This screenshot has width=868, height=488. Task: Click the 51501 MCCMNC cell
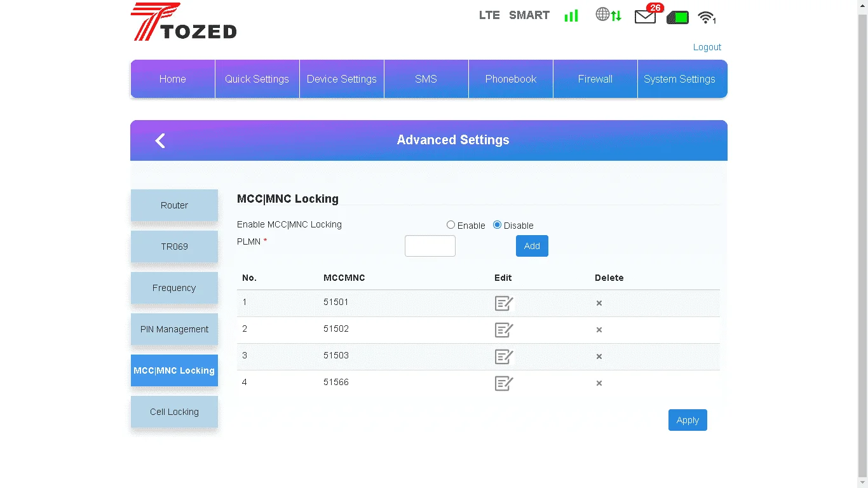tap(336, 302)
